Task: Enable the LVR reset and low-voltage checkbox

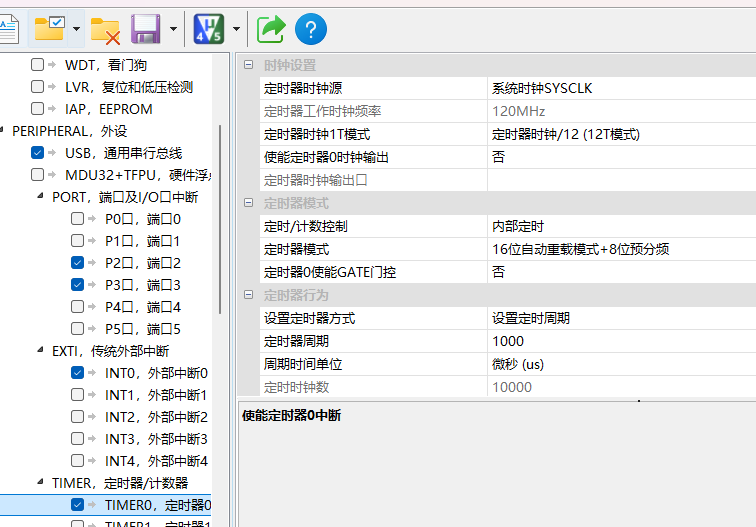Action: tap(37, 87)
